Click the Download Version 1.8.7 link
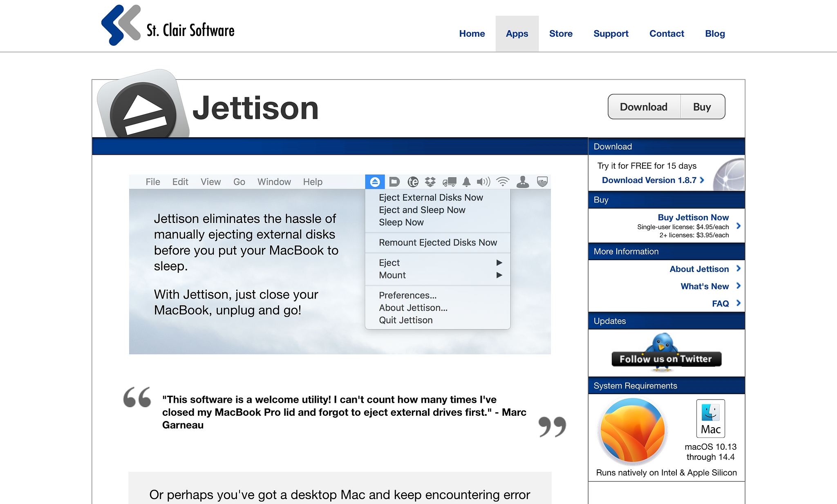The height and width of the screenshot is (504, 837). coord(649,180)
